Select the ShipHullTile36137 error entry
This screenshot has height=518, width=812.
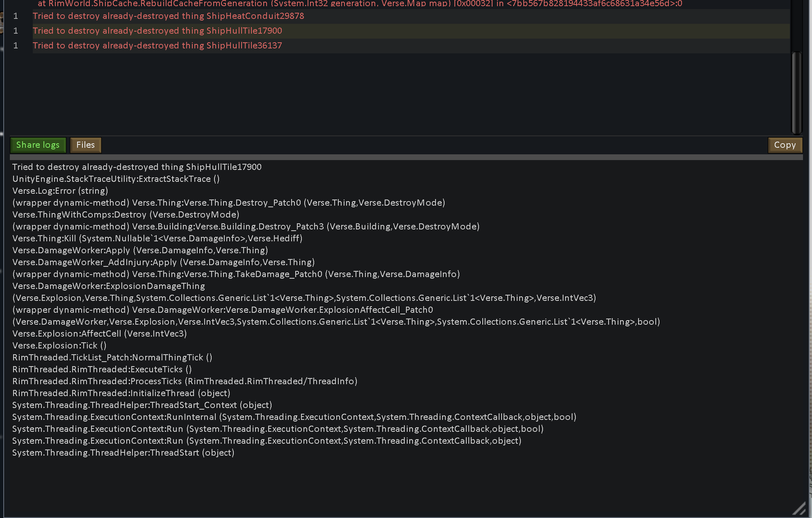[157, 46]
